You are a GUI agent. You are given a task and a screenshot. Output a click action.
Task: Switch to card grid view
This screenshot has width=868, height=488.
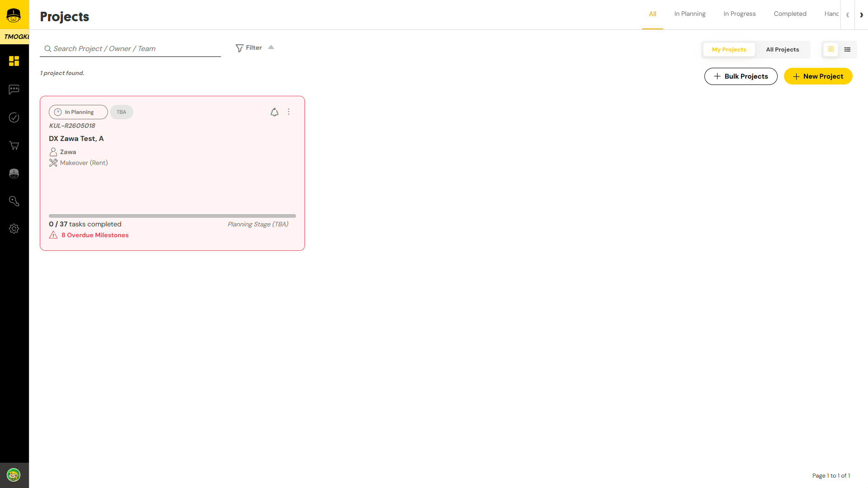tap(830, 49)
